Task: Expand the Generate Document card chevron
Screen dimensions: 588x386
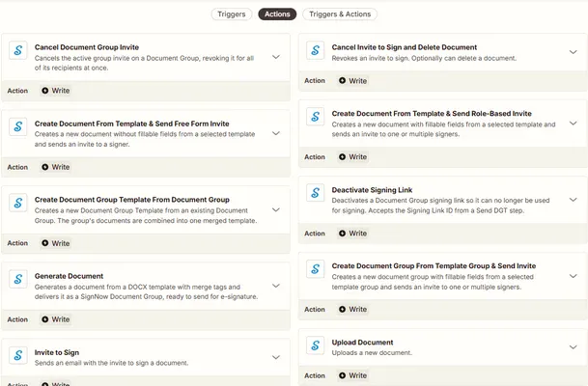Action: [276, 286]
